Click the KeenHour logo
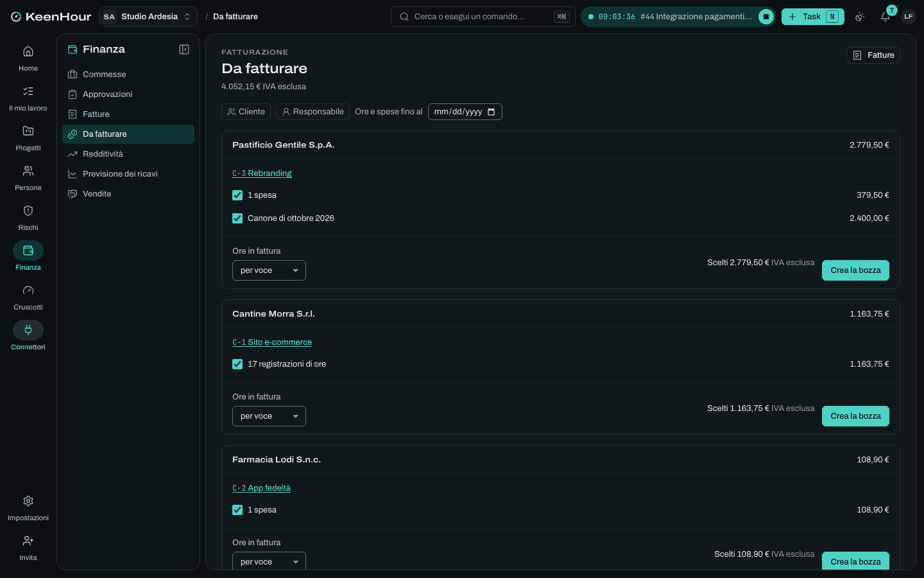Screen dimensions: 924x578 point(51,17)
